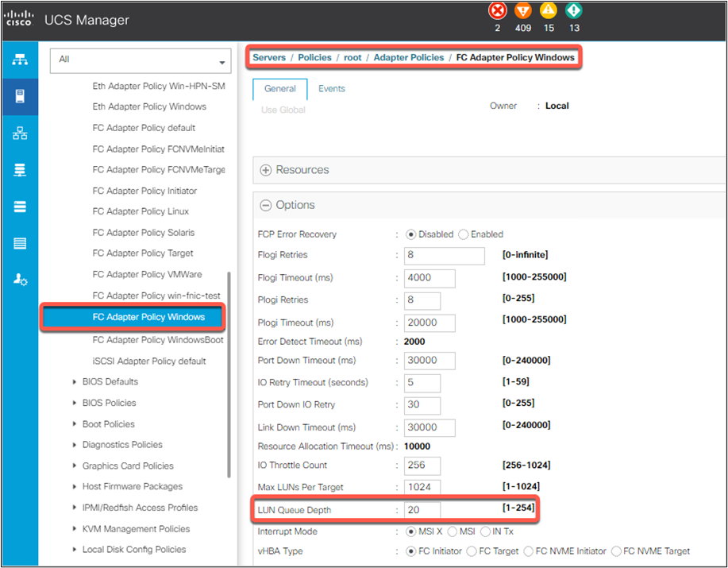
Task: Click the Plogi Timeout field
Action: pos(429,323)
